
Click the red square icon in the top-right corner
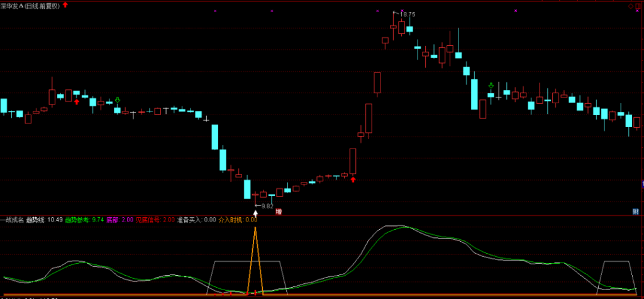coord(640,5)
